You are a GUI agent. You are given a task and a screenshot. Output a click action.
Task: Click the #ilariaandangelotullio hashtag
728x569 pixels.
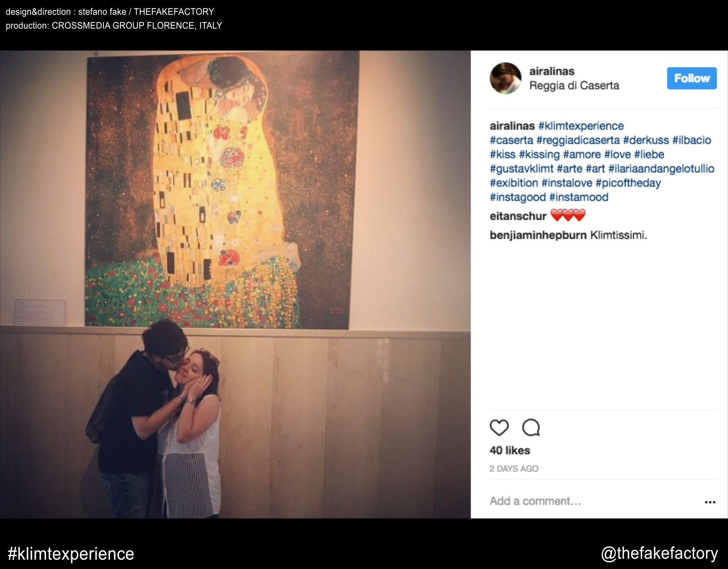click(x=661, y=169)
